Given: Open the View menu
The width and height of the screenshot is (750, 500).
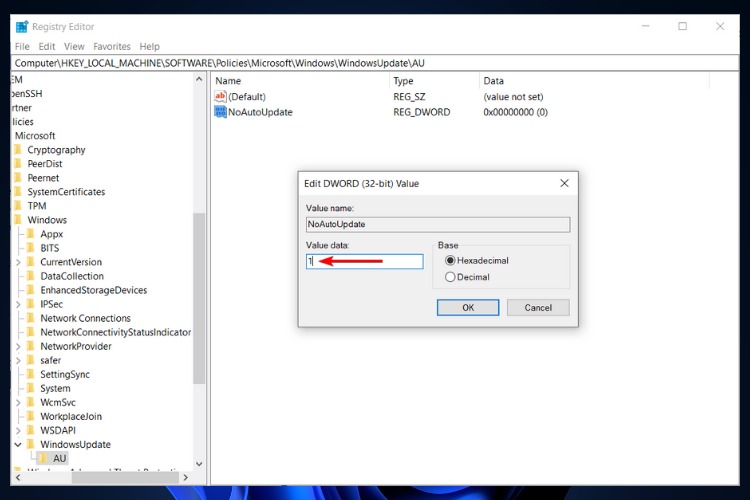Looking at the screenshot, I should (x=74, y=46).
